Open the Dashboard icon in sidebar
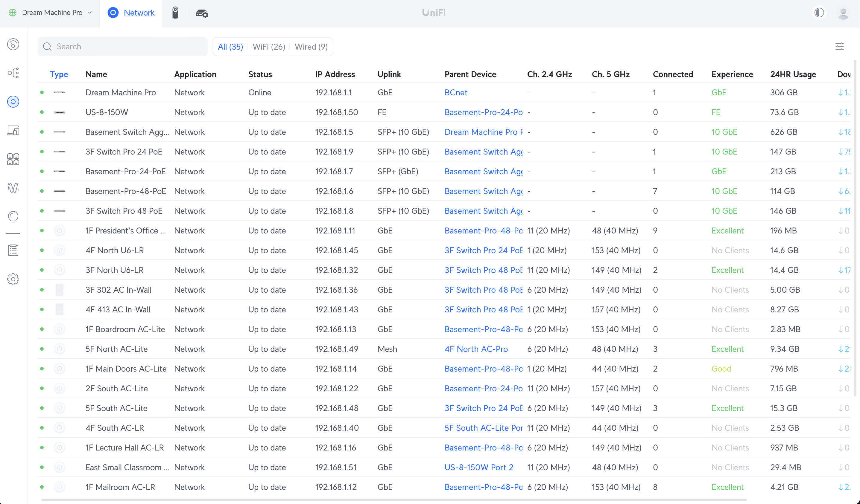 (13, 44)
